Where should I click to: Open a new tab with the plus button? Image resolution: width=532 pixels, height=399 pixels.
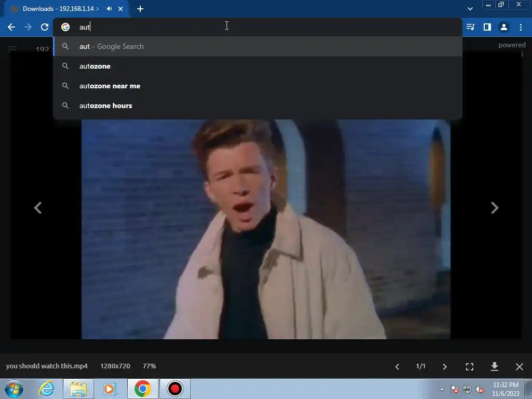coord(140,9)
